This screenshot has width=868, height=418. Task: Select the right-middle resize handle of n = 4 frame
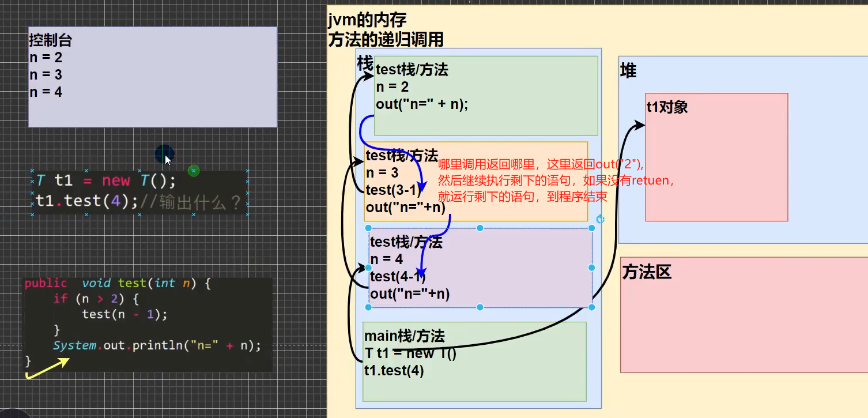pyautogui.click(x=591, y=268)
